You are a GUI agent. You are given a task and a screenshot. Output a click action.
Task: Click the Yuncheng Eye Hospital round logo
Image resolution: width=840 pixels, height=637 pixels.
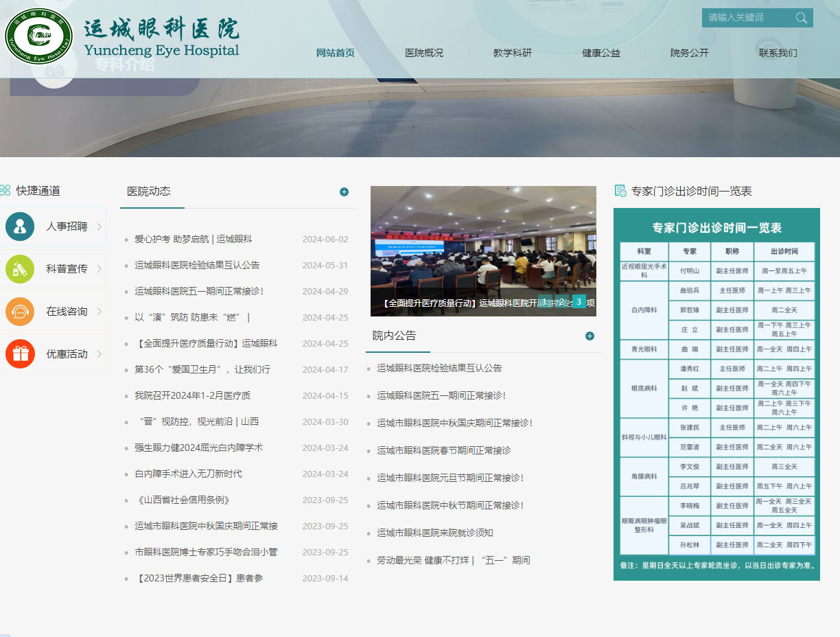tap(40, 36)
